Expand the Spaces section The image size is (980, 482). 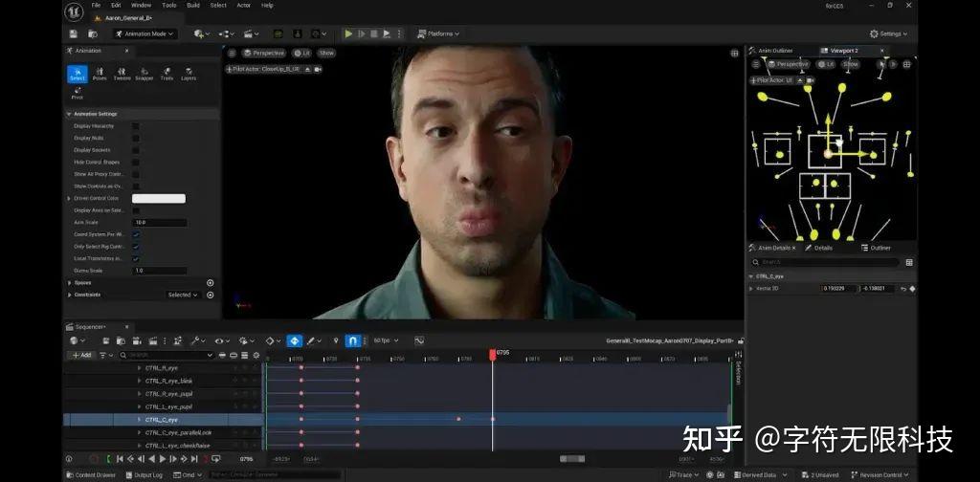pyautogui.click(x=69, y=283)
